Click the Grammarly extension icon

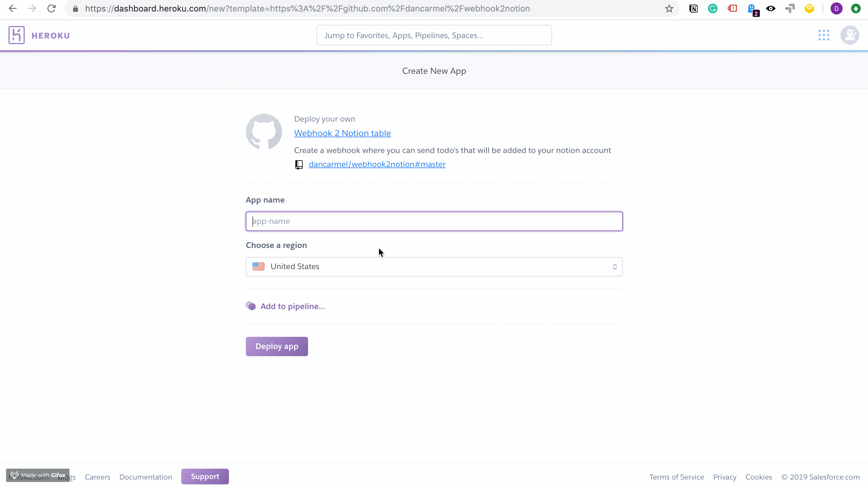pyautogui.click(x=713, y=9)
